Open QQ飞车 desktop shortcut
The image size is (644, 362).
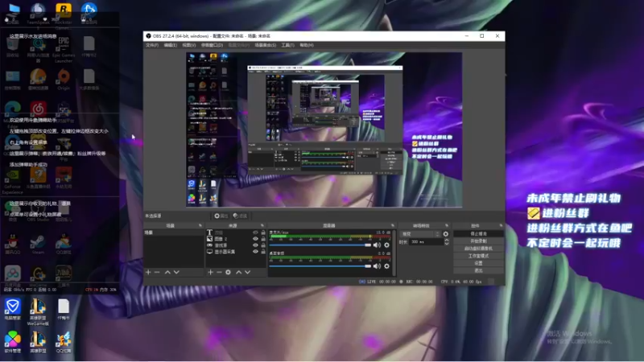click(64, 343)
